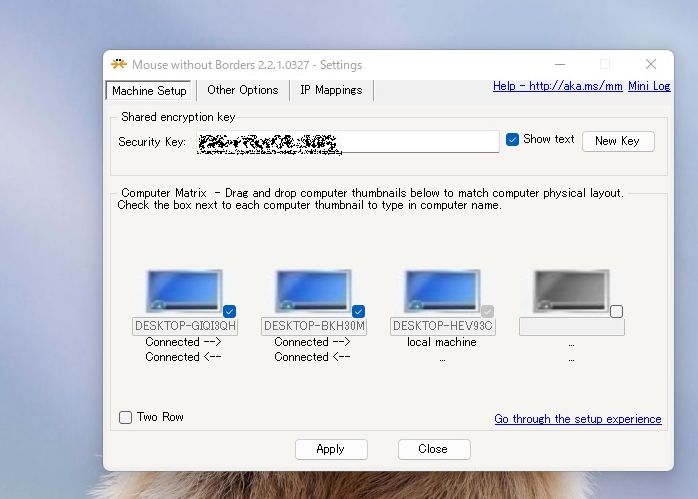The height and width of the screenshot is (499, 698).
Task: Select the DESKTOP-BKH30M computer thumbnail
Action: [x=313, y=291]
